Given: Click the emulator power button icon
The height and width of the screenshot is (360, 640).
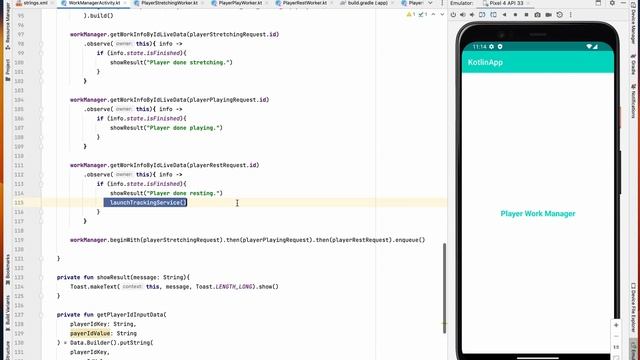Looking at the screenshot, I should tap(453, 15).
